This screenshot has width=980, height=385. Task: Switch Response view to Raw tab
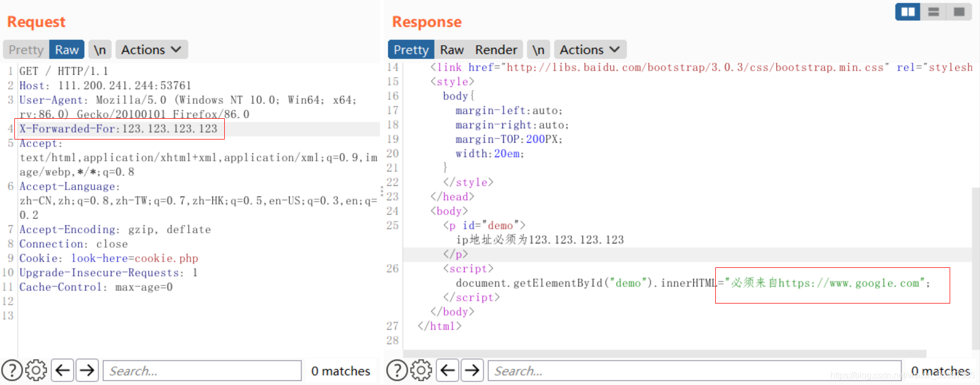click(x=452, y=50)
